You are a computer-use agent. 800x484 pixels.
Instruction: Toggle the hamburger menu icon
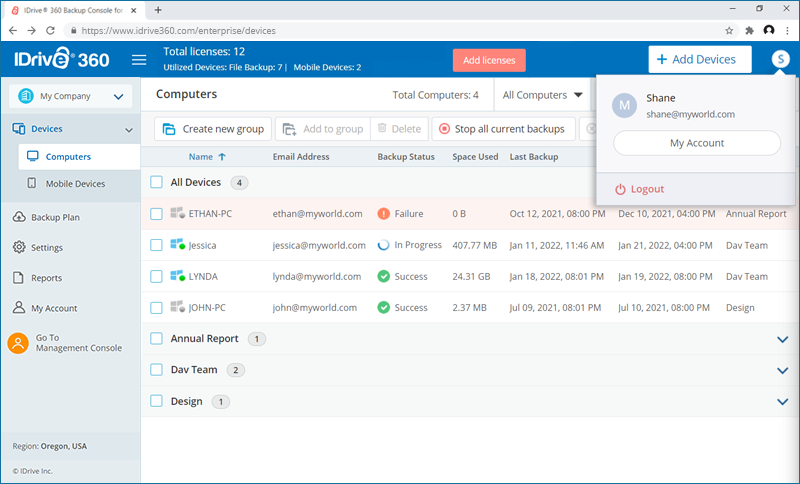pos(139,60)
